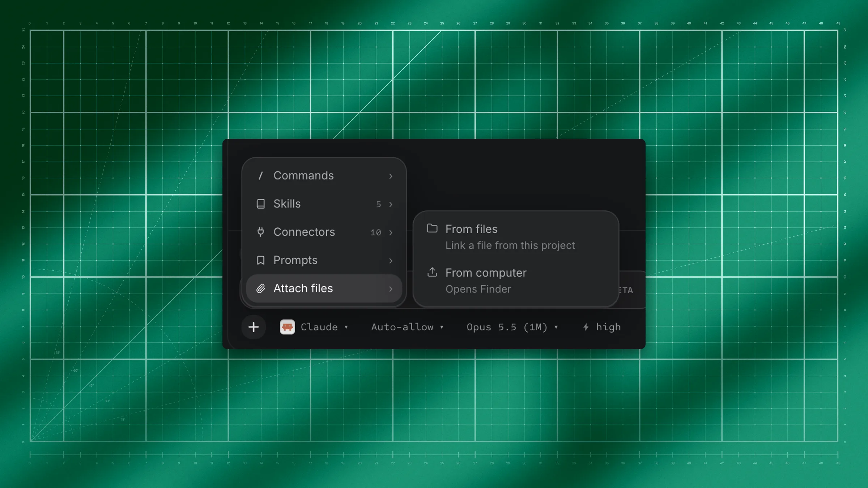This screenshot has height=488, width=868.
Task: Open the Claude agent dropdown
Action: coord(314,327)
